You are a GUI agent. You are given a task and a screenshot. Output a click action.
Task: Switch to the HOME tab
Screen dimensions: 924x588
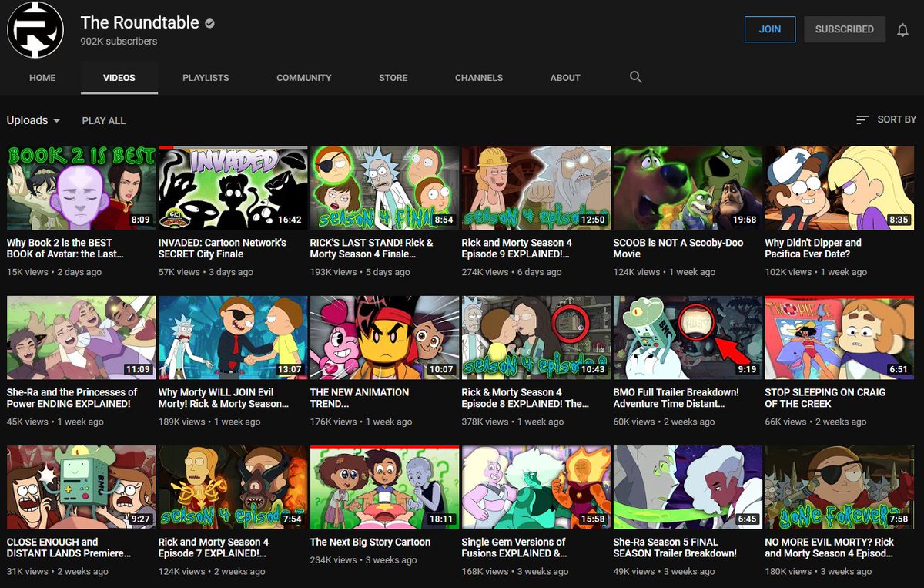42,78
